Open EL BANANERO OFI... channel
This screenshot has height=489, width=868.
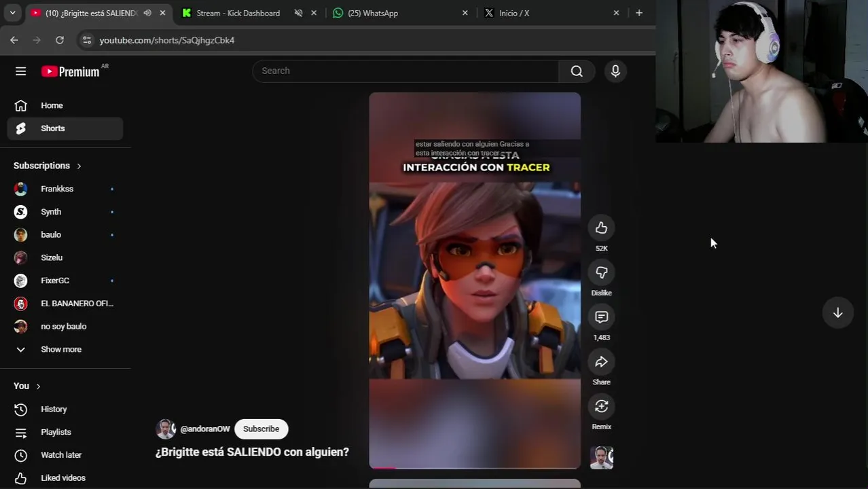65,304
